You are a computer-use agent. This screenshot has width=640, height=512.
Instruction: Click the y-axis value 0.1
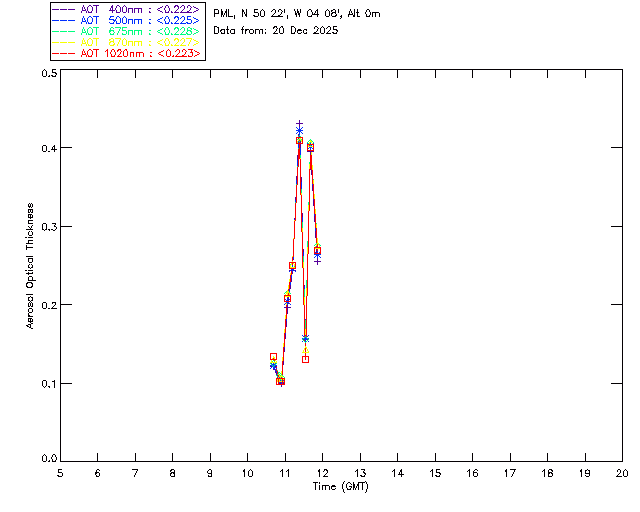(x=49, y=384)
